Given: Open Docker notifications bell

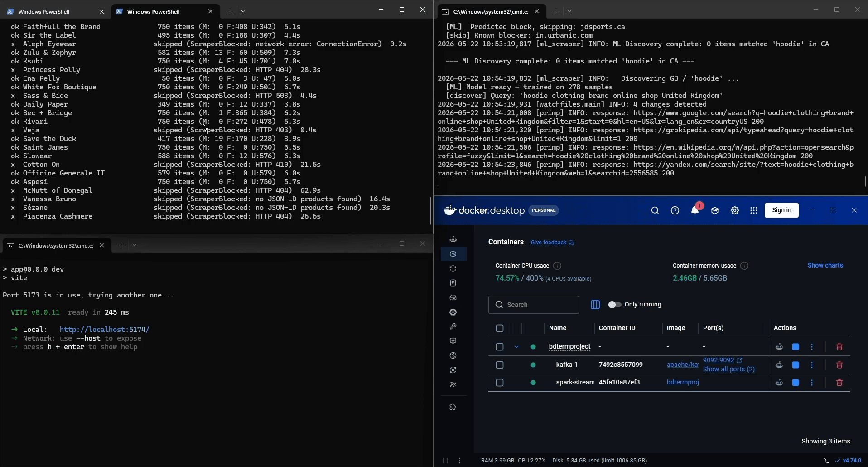Looking at the screenshot, I should coord(695,210).
